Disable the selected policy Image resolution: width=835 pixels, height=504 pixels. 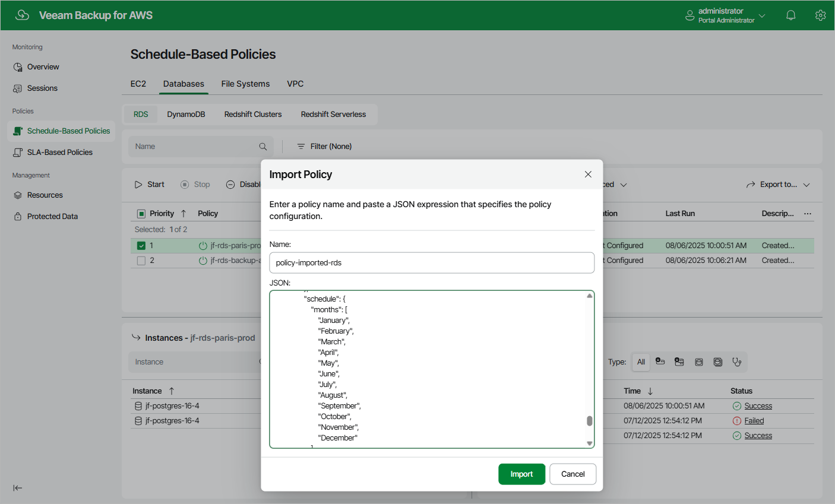pyautogui.click(x=243, y=185)
